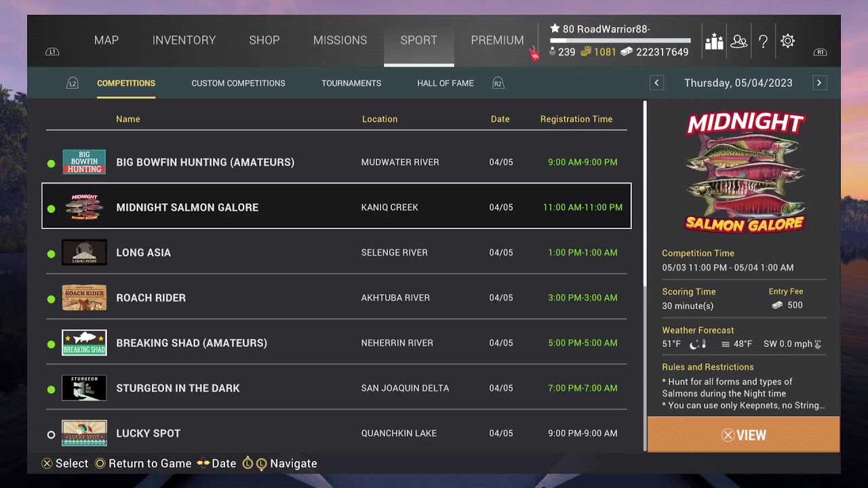
Task: Select the Big Bowfin Hunting thumbnail
Action: (84, 162)
